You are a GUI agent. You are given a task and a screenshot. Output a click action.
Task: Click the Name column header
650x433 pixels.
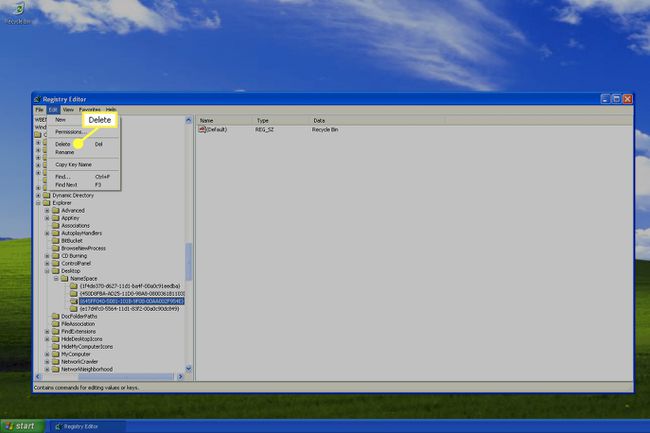[x=224, y=121]
